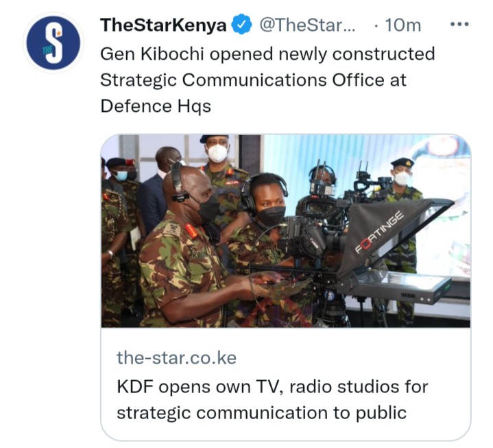Image resolution: width=493 pixels, height=448 pixels.
Task: Click the @TheStar... account handle
Action: (307, 25)
